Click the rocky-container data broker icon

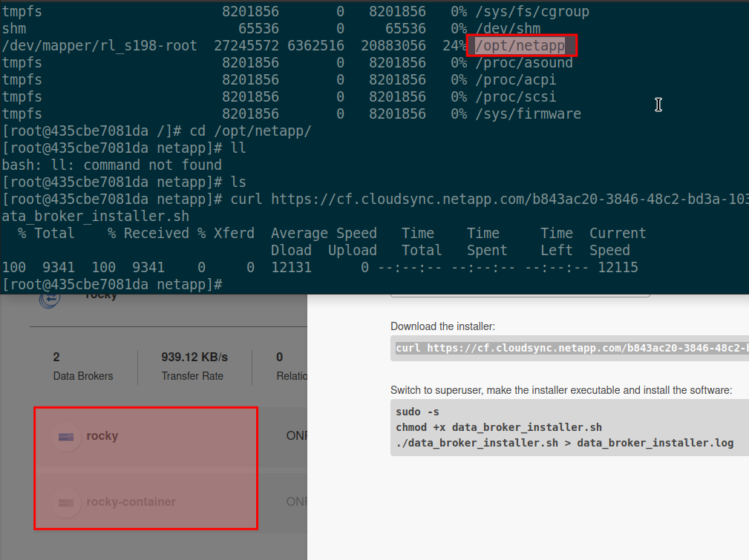click(66, 502)
